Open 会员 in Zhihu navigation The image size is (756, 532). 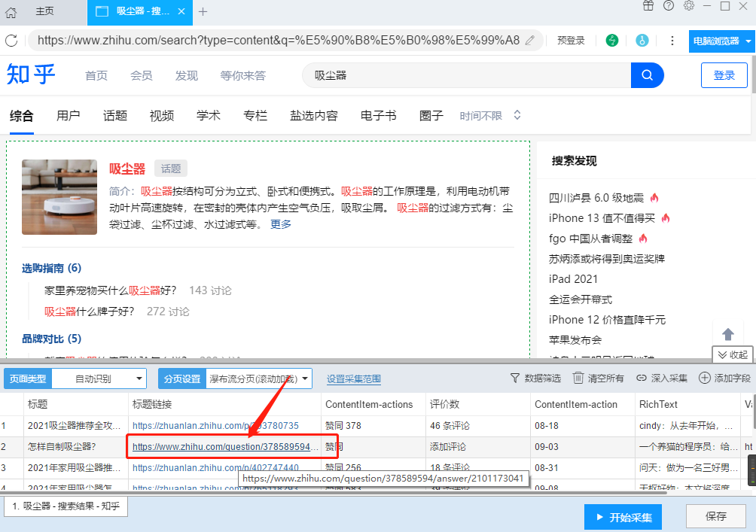[x=142, y=76]
